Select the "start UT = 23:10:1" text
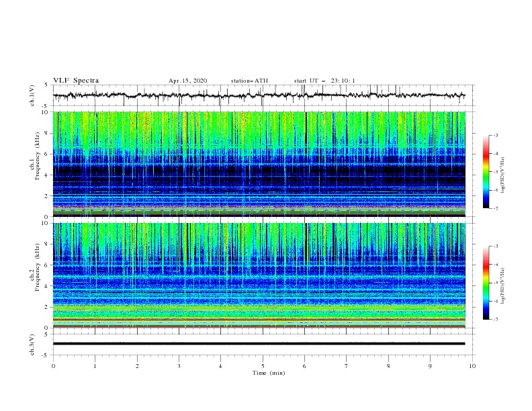Image resolution: width=532 pixels, height=411 pixels. [x=324, y=81]
